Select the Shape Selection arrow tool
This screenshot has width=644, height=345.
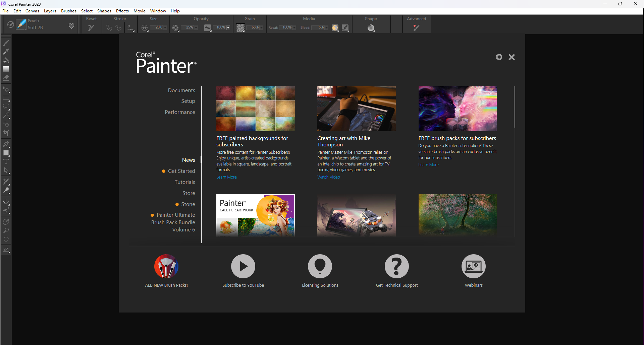click(6, 170)
